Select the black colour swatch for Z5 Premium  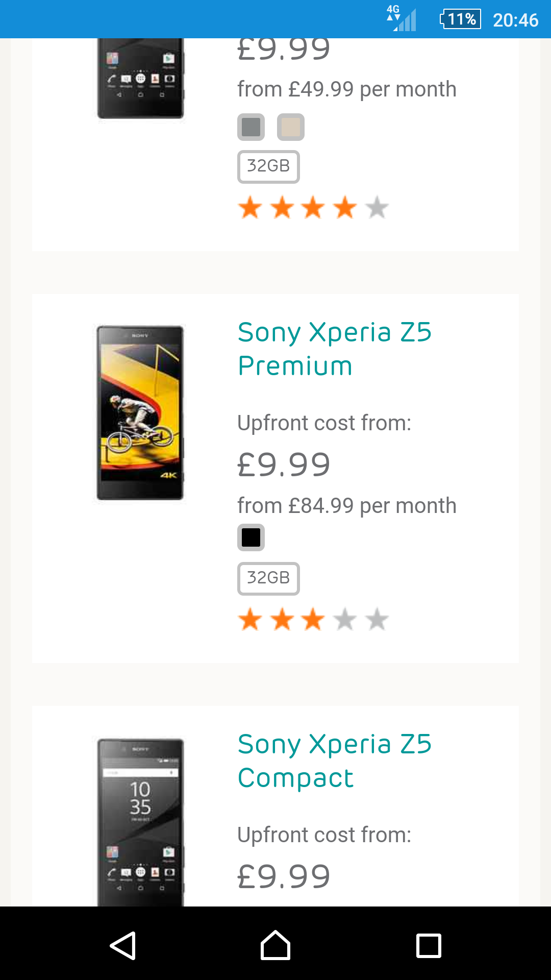pos(251,537)
